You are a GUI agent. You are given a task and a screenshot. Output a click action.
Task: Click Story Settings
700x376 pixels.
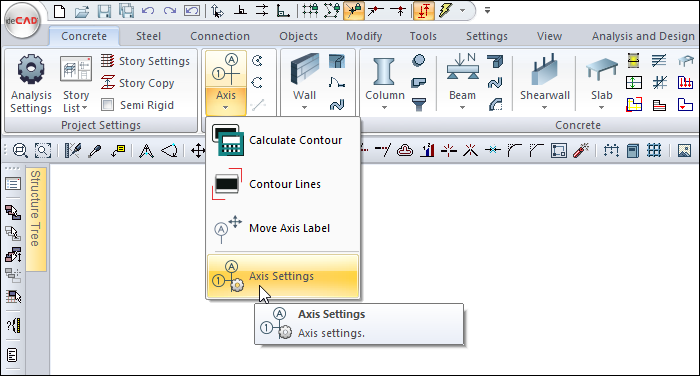(x=146, y=61)
